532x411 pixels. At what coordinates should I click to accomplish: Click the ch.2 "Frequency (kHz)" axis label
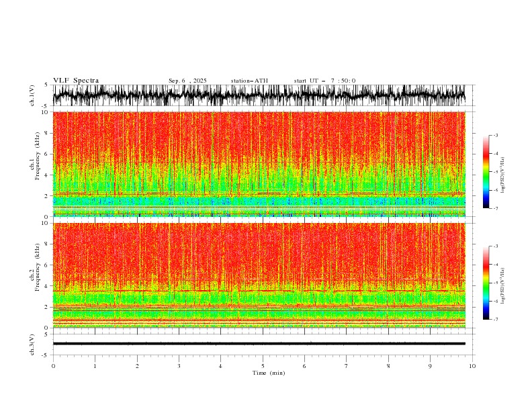pos(37,267)
